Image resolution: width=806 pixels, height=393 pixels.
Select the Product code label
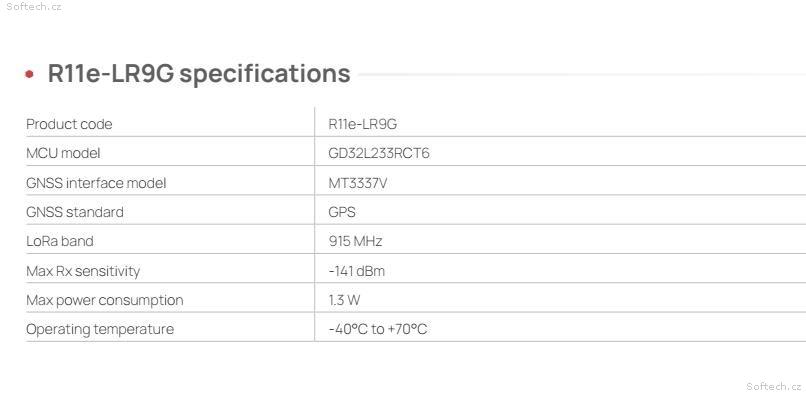point(69,124)
